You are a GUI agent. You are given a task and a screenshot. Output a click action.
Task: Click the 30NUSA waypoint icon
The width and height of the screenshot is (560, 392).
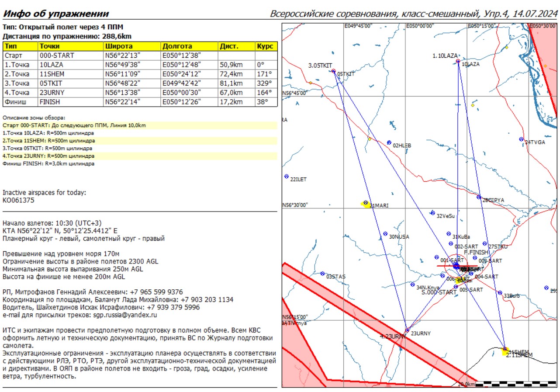(x=385, y=234)
